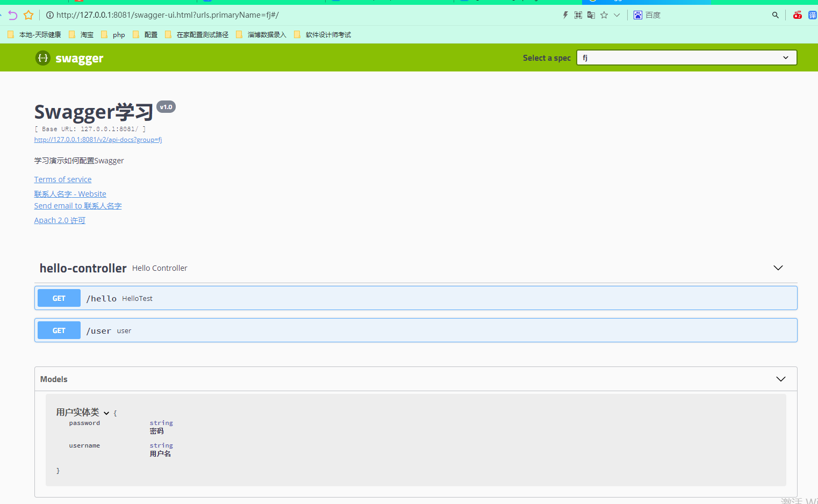Click the favorite star icon near the translate icon
The image size is (818, 504).
604,15
